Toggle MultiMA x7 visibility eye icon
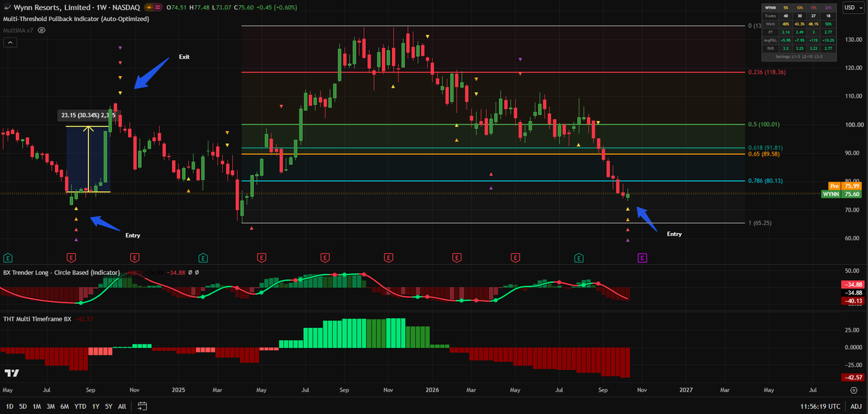Screen dimensions: 868x414 tap(41, 30)
